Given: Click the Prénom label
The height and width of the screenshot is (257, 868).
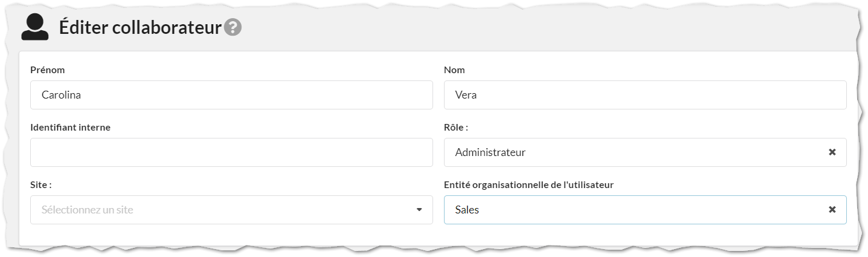Looking at the screenshot, I should tap(47, 70).
